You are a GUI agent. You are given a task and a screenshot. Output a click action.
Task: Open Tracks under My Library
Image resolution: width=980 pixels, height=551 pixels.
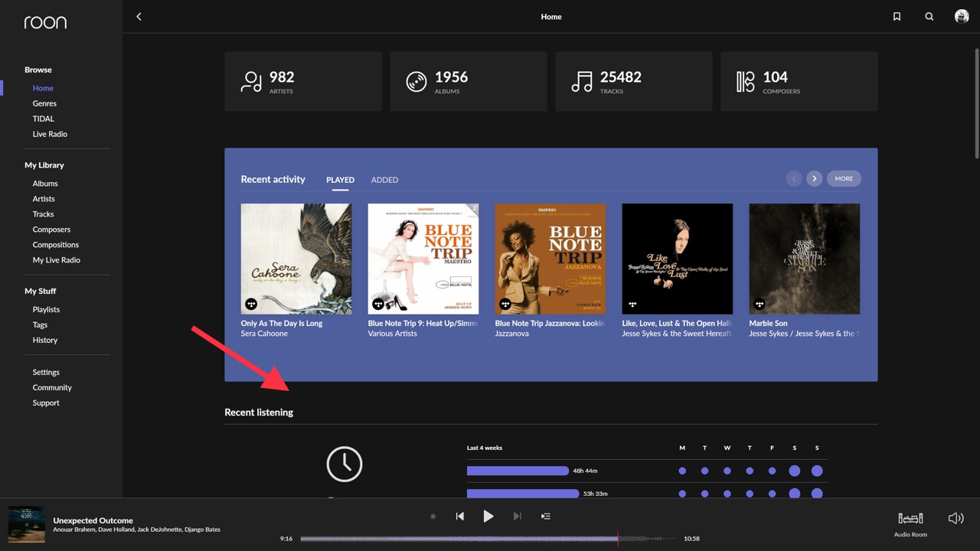tap(43, 214)
